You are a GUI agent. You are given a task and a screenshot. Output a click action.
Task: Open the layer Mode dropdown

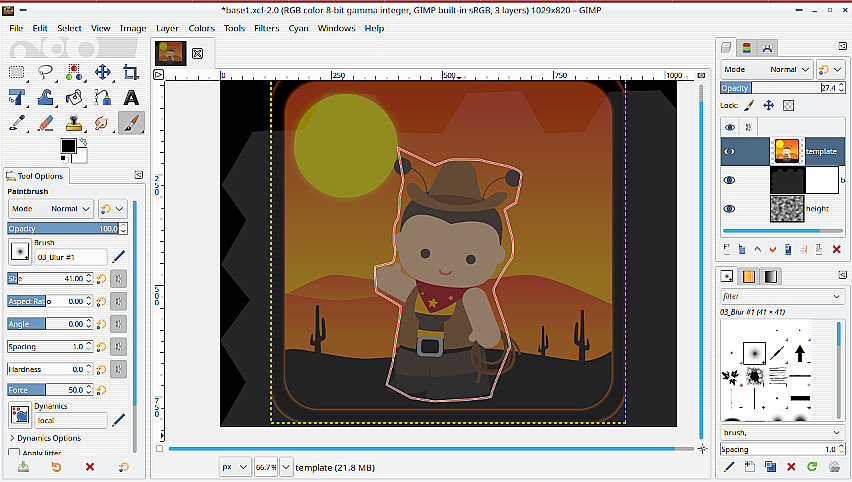[x=766, y=70]
